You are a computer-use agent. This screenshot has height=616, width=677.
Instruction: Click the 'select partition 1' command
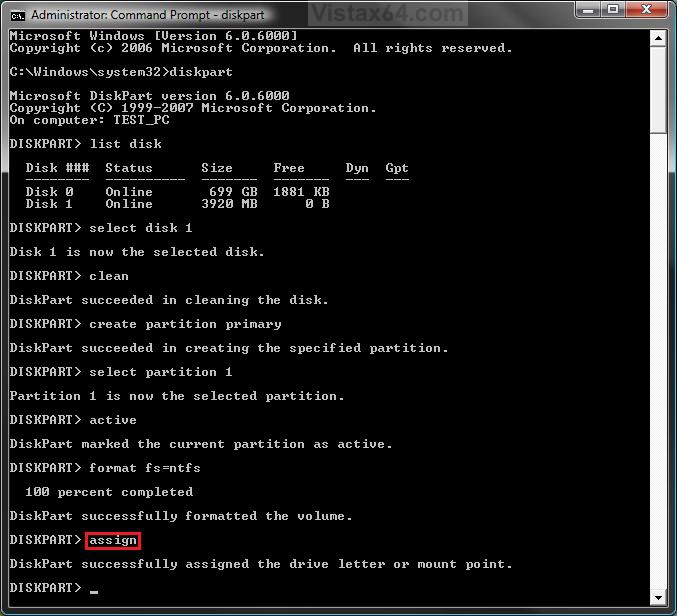[x=161, y=372]
